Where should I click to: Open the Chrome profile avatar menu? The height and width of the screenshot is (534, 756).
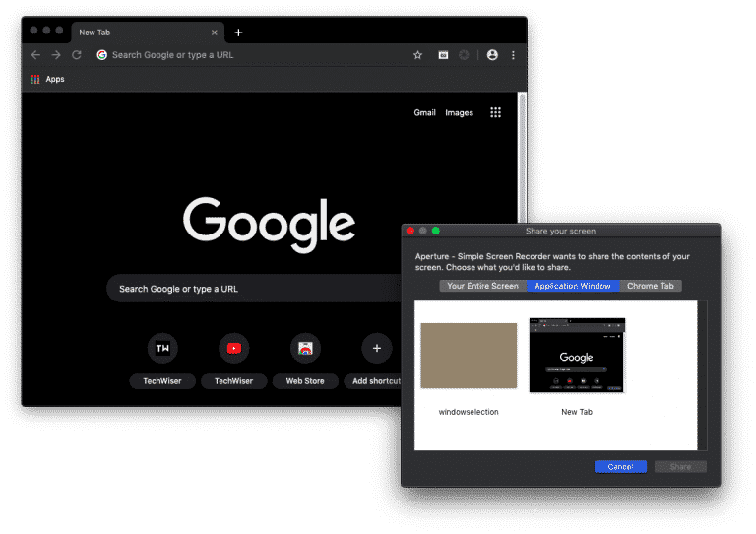pyautogui.click(x=492, y=55)
